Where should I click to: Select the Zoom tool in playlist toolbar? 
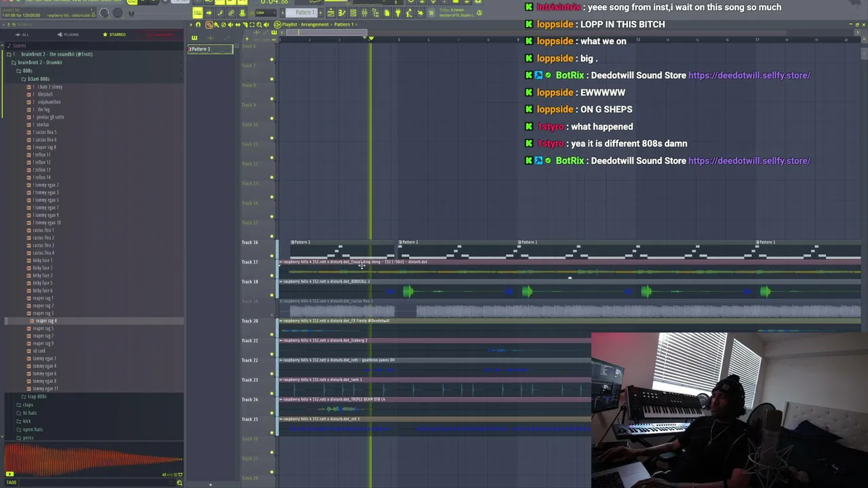click(x=259, y=24)
